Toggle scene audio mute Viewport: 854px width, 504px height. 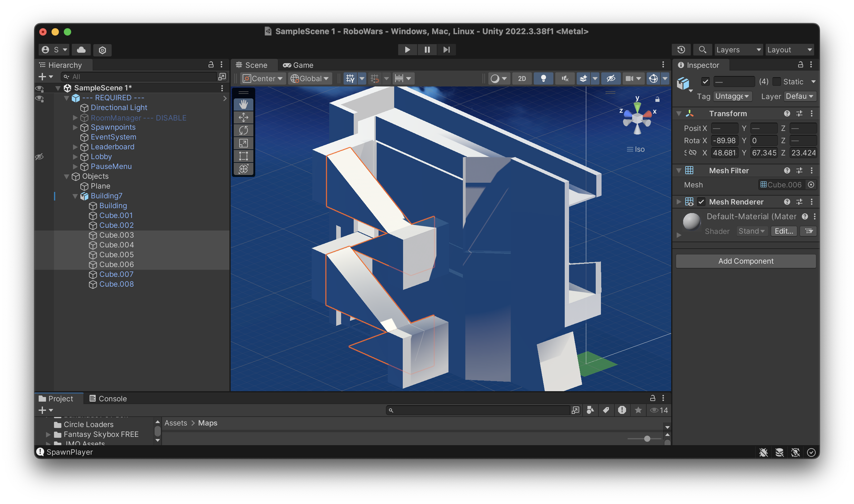tap(565, 78)
